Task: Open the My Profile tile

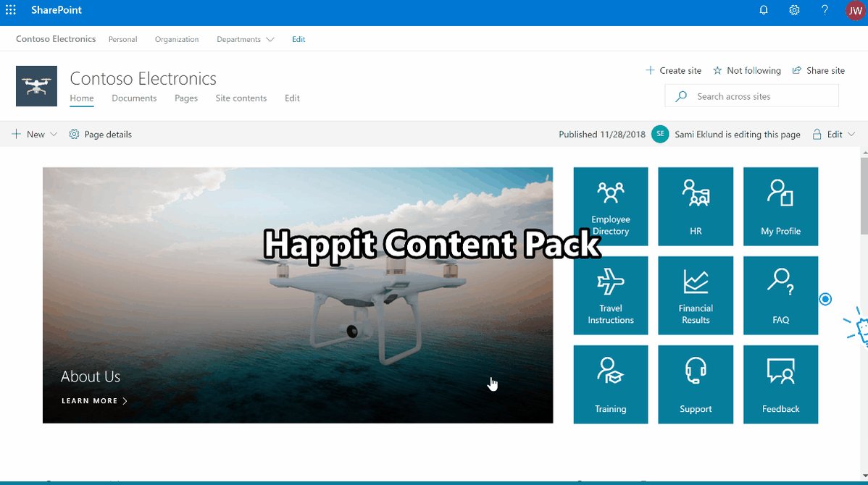Action: tap(780, 206)
